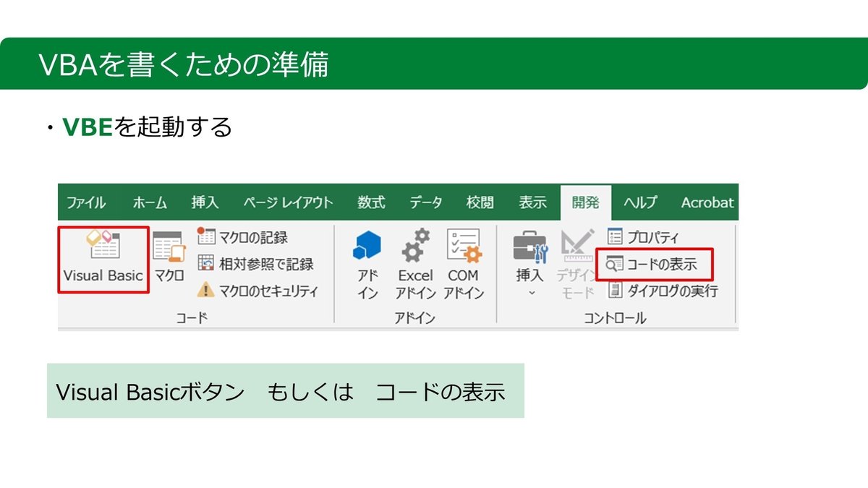Go to the 校閲 tab
The image size is (868, 488).
[480, 202]
